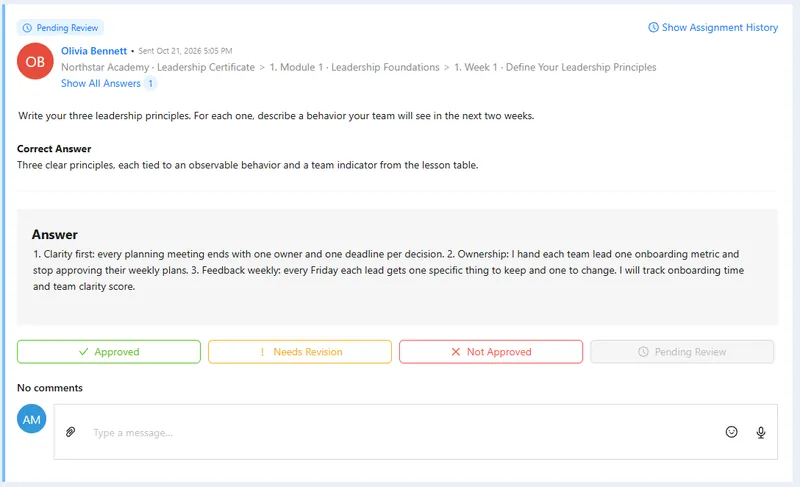This screenshot has height=487, width=800.
Task: Click the No comments label
Action: [49, 388]
